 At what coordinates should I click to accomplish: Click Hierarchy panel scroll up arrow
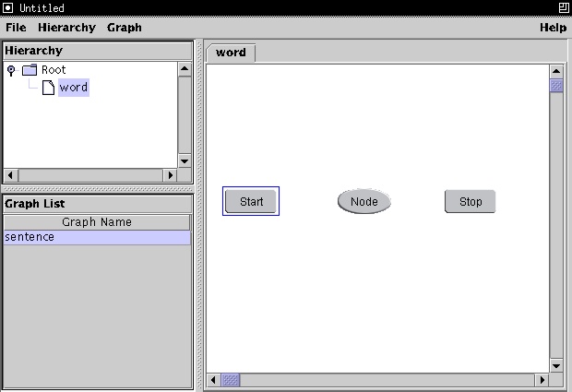point(185,69)
